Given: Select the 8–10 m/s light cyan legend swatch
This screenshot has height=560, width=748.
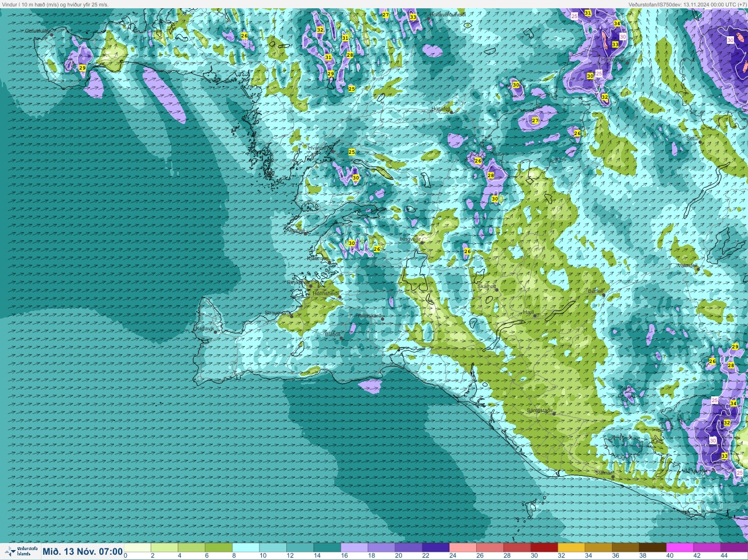Looking at the screenshot, I should 245,548.
